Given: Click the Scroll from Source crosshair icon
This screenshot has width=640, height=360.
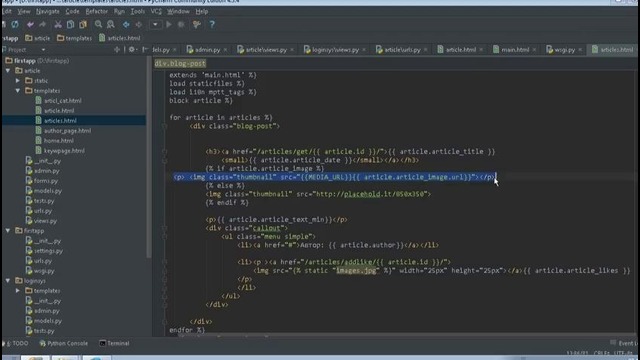Looking at the screenshot, I should (x=117, y=49).
